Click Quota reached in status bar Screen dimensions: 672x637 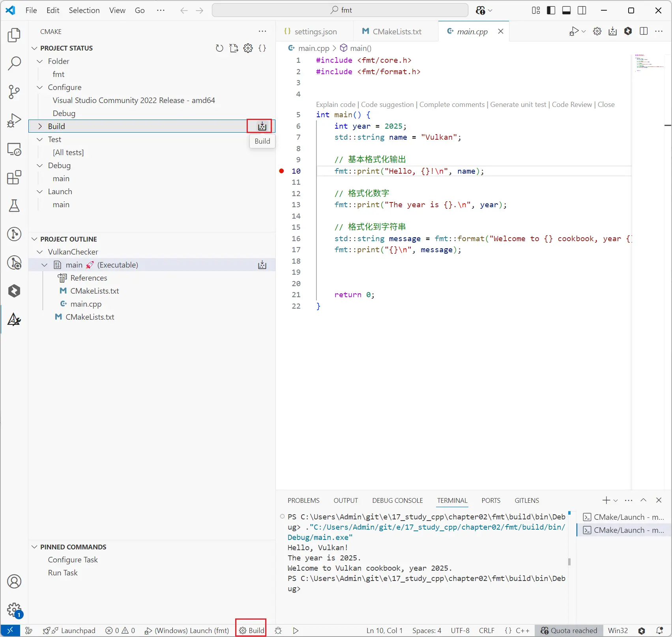click(569, 630)
